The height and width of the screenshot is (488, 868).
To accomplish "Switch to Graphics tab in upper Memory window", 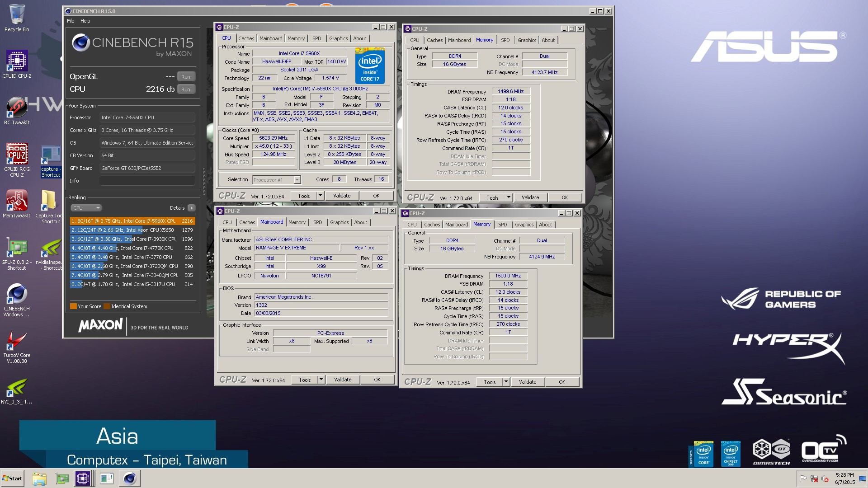I will click(527, 40).
